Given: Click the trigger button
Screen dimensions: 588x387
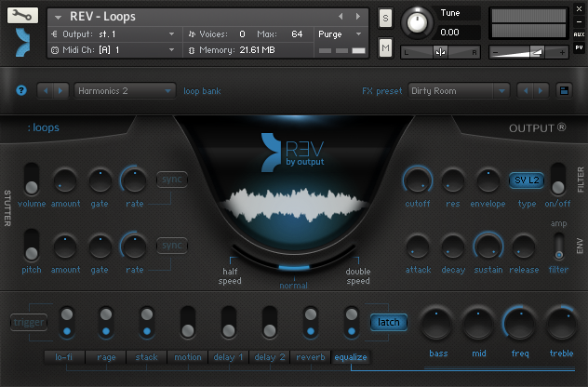Looking at the screenshot, I should pos(29,322).
